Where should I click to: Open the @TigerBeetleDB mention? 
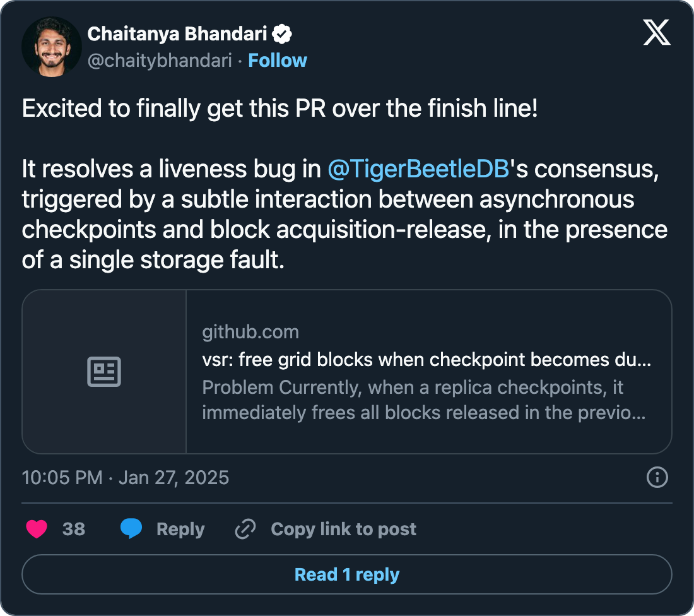[x=418, y=169]
